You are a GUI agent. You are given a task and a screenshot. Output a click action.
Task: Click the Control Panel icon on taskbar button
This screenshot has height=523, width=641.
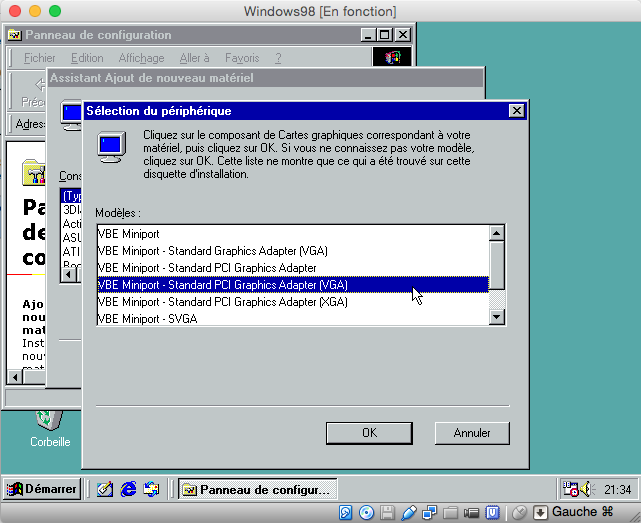[189, 489]
